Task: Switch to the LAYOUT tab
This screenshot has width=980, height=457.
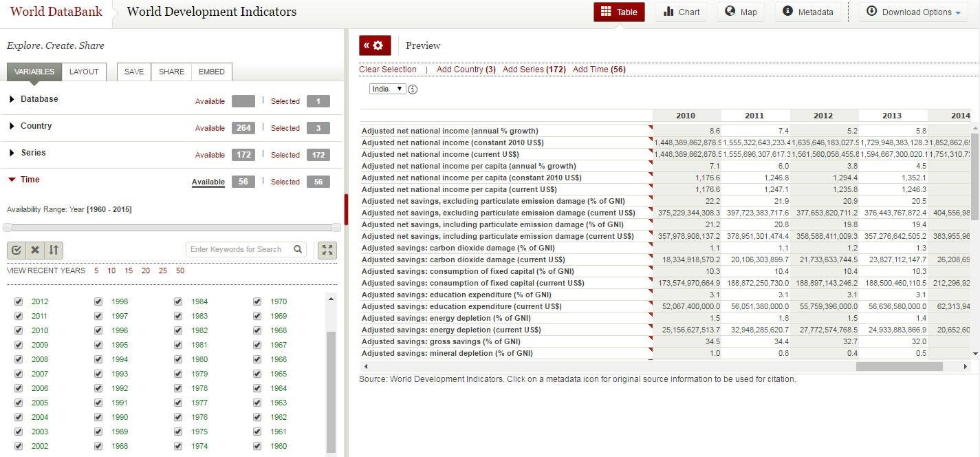Action: pos(84,72)
